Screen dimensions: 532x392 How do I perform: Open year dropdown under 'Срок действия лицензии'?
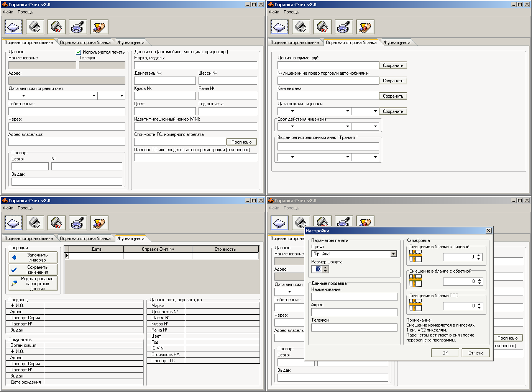(376, 126)
